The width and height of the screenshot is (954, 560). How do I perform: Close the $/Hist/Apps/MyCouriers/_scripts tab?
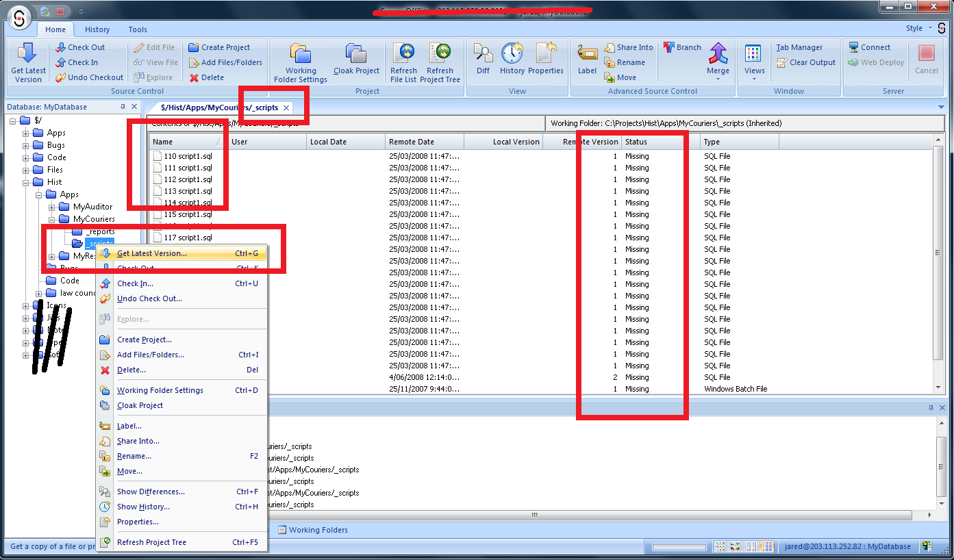286,107
